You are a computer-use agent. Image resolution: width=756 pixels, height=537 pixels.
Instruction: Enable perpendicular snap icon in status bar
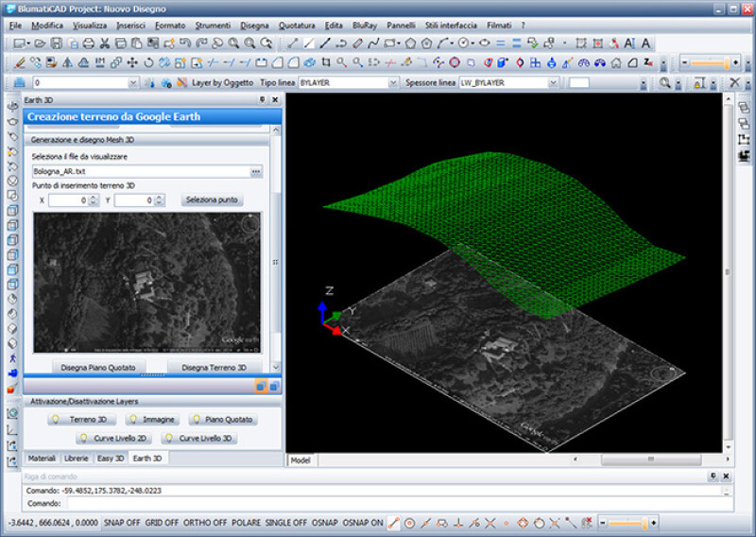tap(458, 523)
